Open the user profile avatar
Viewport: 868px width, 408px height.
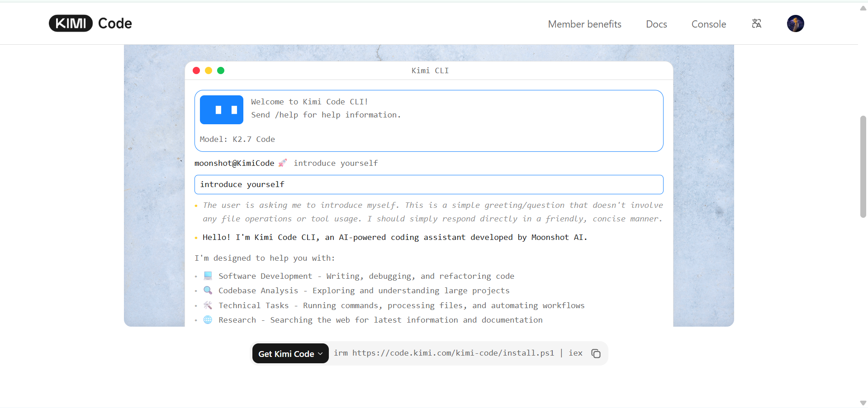pyautogui.click(x=795, y=23)
